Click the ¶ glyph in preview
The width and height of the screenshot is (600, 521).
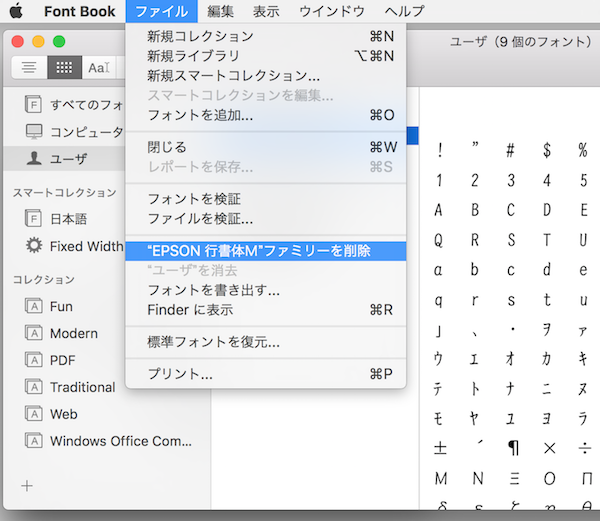click(513, 448)
